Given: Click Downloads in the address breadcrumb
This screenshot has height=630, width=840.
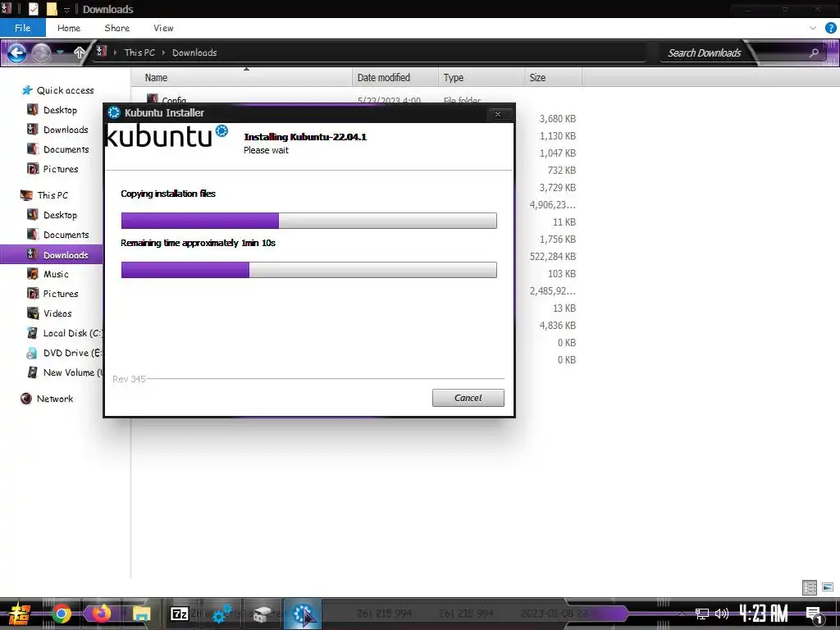Looking at the screenshot, I should 194,52.
